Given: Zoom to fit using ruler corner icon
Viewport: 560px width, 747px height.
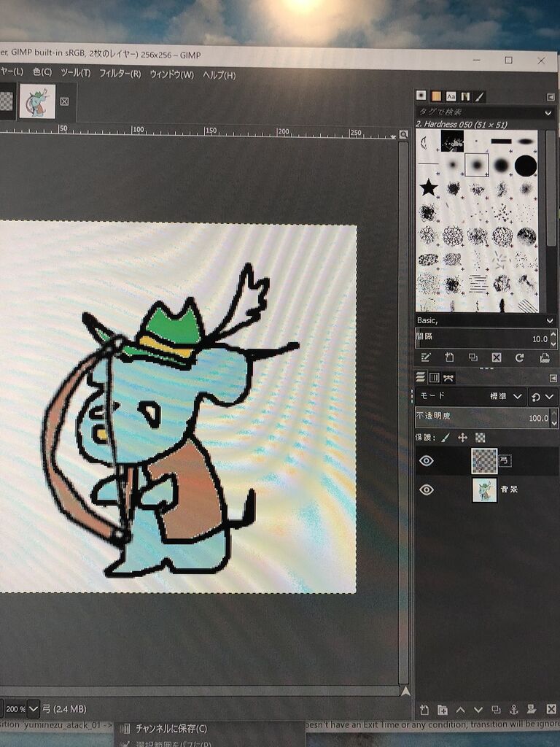Looking at the screenshot, I should (403, 135).
